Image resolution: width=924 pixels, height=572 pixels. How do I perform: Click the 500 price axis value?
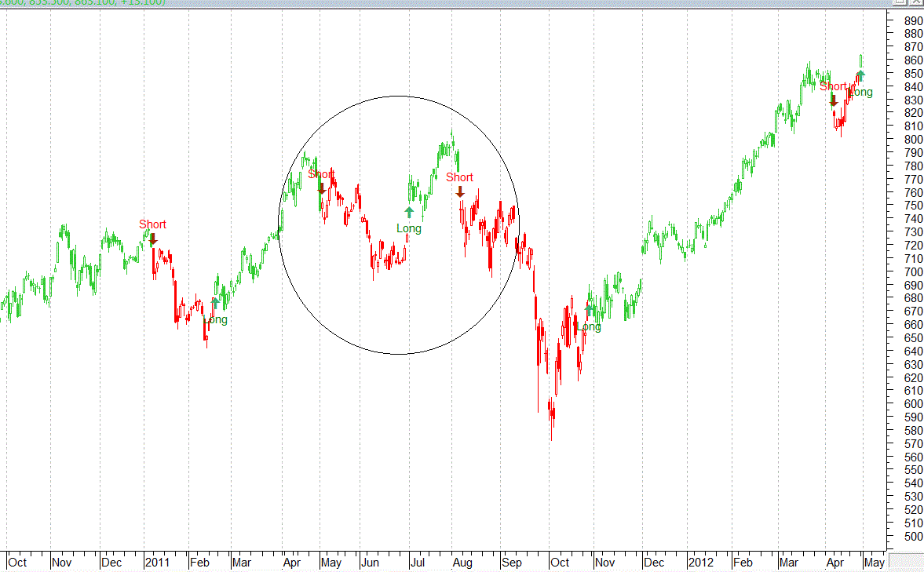913,537
